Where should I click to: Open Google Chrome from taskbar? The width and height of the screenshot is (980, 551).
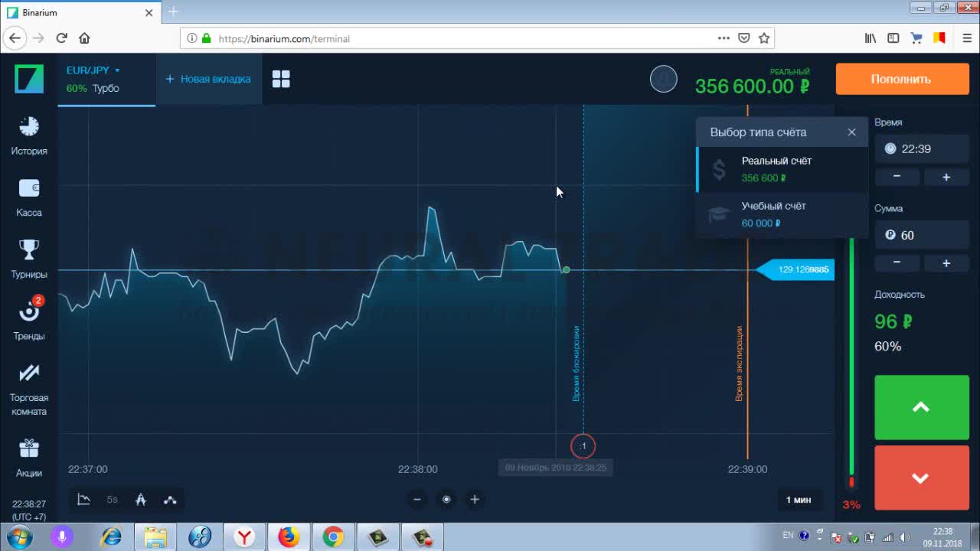tap(333, 537)
